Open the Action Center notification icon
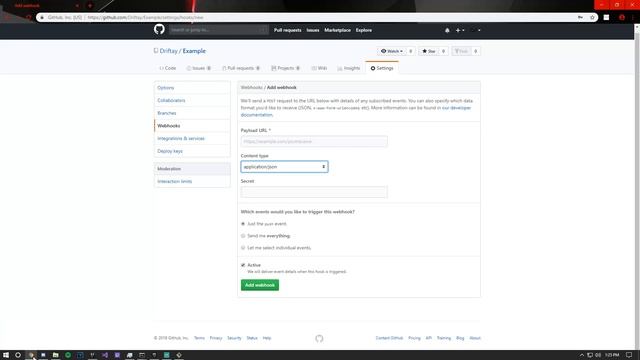 (x=629, y=355)
